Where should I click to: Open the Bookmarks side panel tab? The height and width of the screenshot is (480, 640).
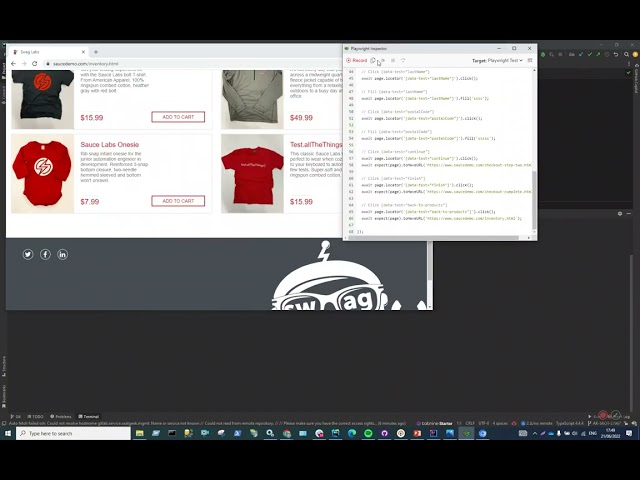pyautogui.click(x=3, y=395)
